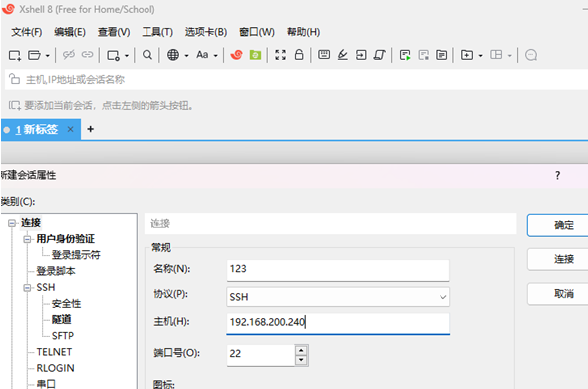
Task: Select 安全性 under SSH
Action: pyautogui.click(x=66, y=304)
